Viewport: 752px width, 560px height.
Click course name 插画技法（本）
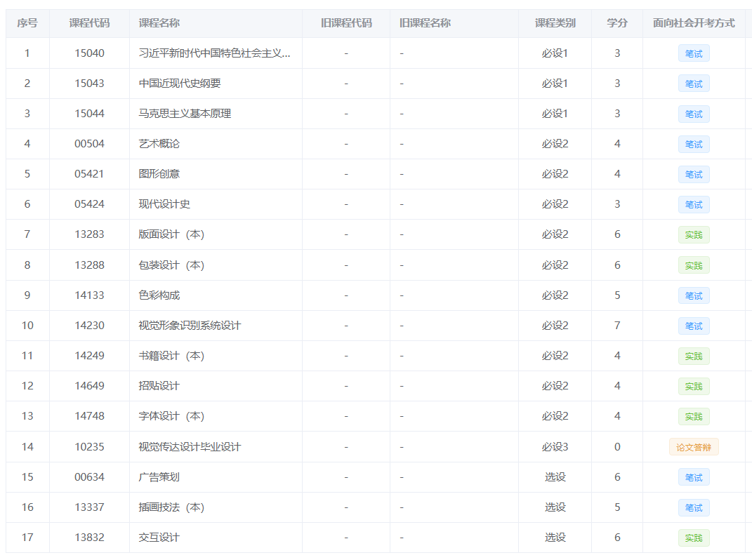172,507
